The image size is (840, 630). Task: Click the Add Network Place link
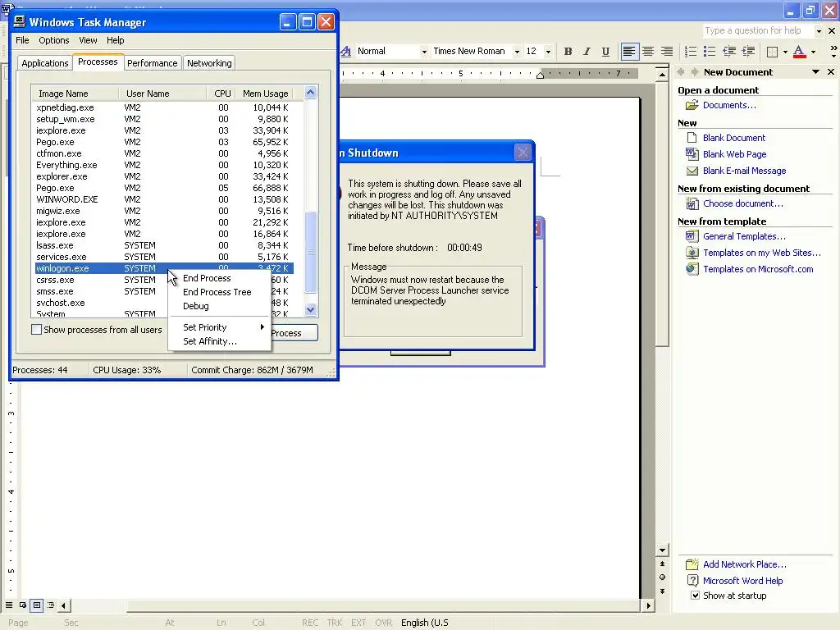pyautogui.click(x=745, y=564)
